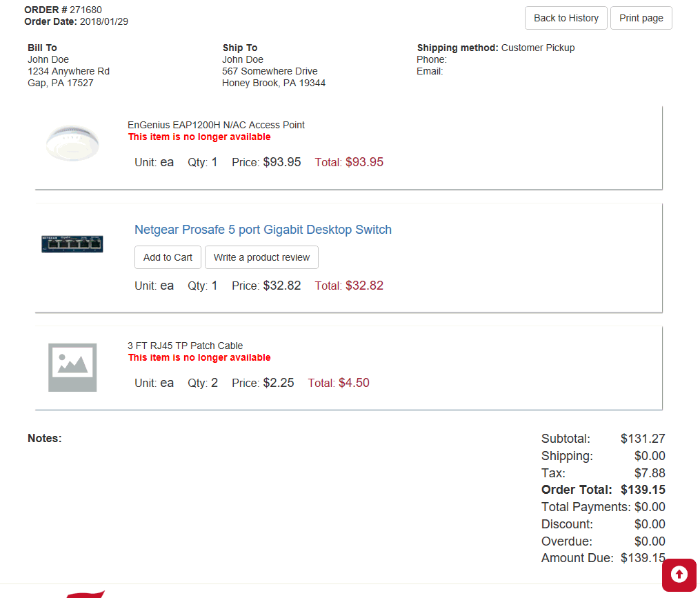700x598 pixels.
Task: Click the red scroll-to-top arrow icon
Action: [x=679, y=574]
